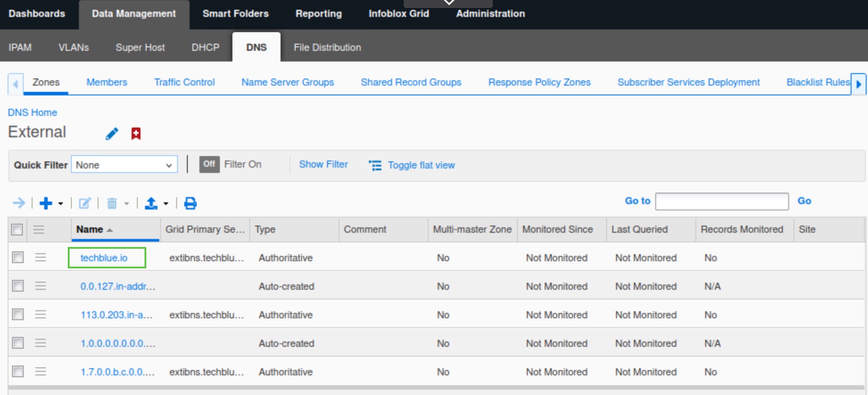
Task: Click the red bookmark icon
Action: tap(136, 134)
